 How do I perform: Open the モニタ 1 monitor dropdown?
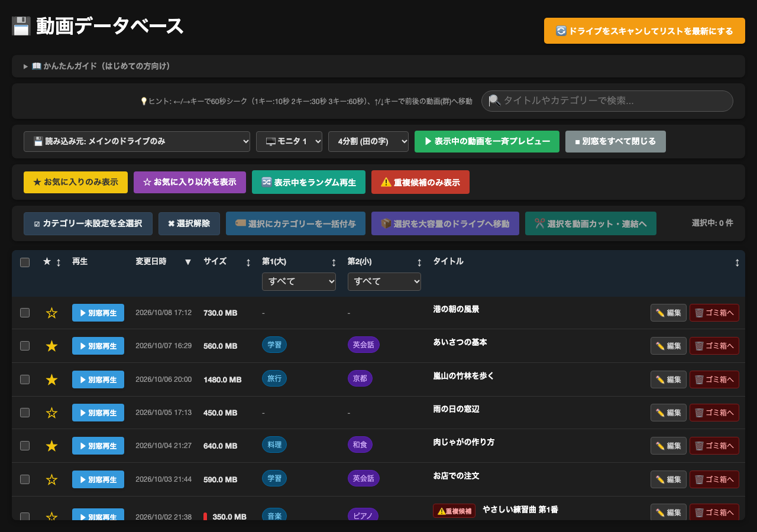click(x=289, y=141)
